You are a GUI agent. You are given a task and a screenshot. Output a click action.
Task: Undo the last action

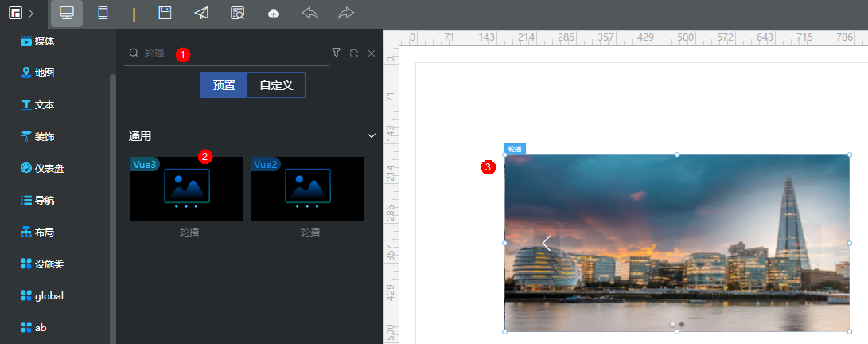pyautogui.click(x=310, y=14)
